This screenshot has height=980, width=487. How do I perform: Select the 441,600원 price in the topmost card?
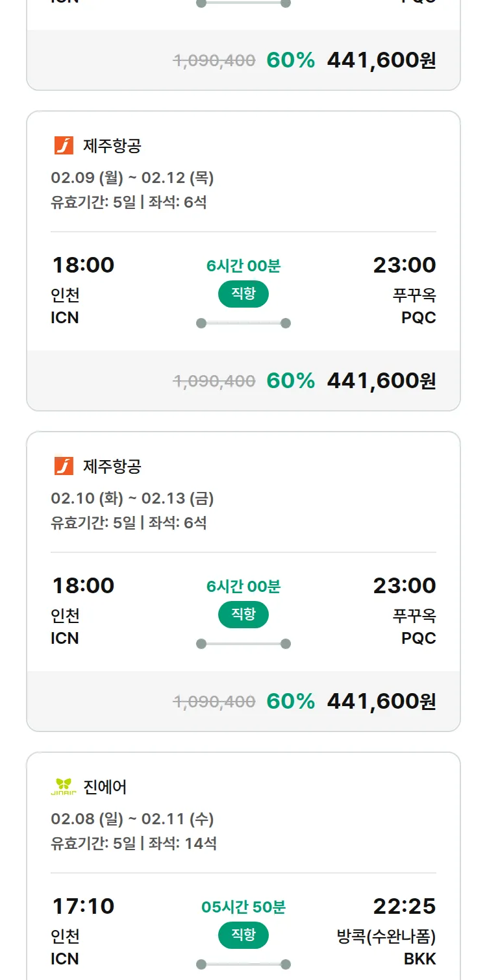coord(381,60)
